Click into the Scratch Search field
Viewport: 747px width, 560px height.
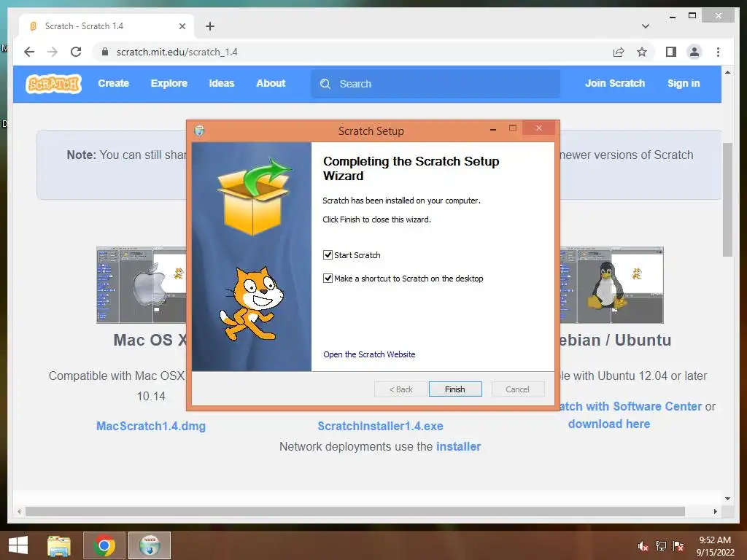coord(436,84)
